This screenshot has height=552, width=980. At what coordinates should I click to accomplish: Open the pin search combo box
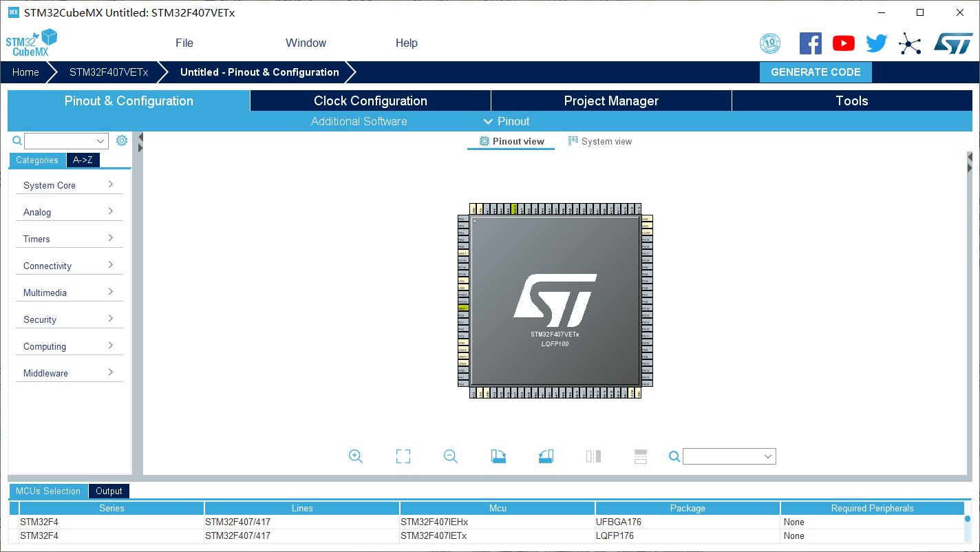point(729,456)
